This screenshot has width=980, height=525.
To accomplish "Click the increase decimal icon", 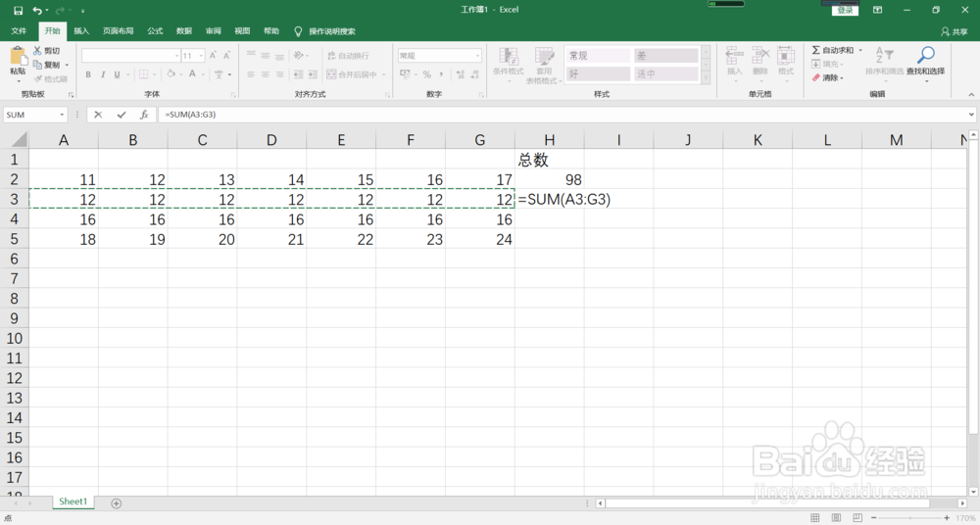I will [x=461, y=74].
